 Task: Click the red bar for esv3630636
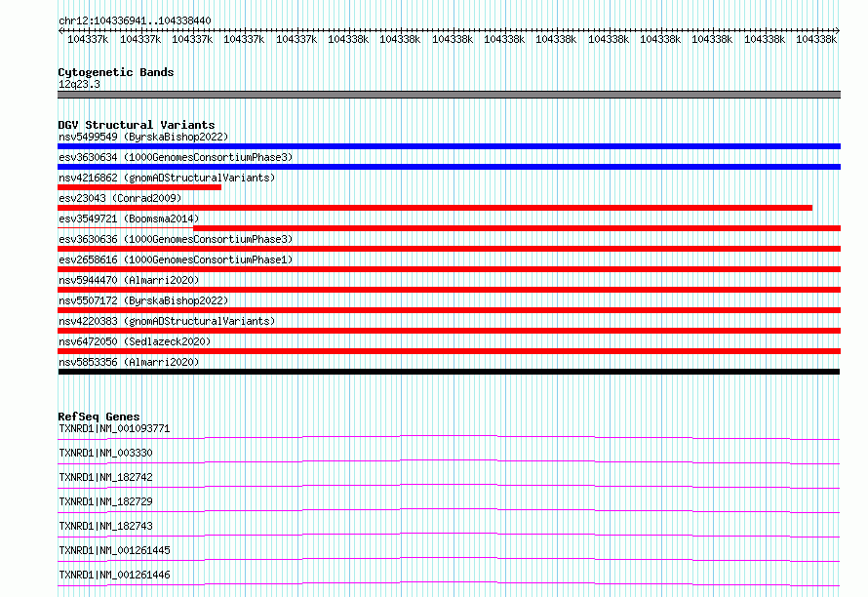coord(449,249)
